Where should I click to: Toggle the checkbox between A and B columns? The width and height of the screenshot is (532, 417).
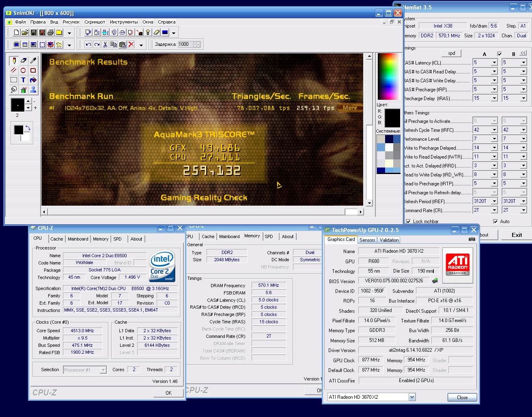[x=500, y=54]
